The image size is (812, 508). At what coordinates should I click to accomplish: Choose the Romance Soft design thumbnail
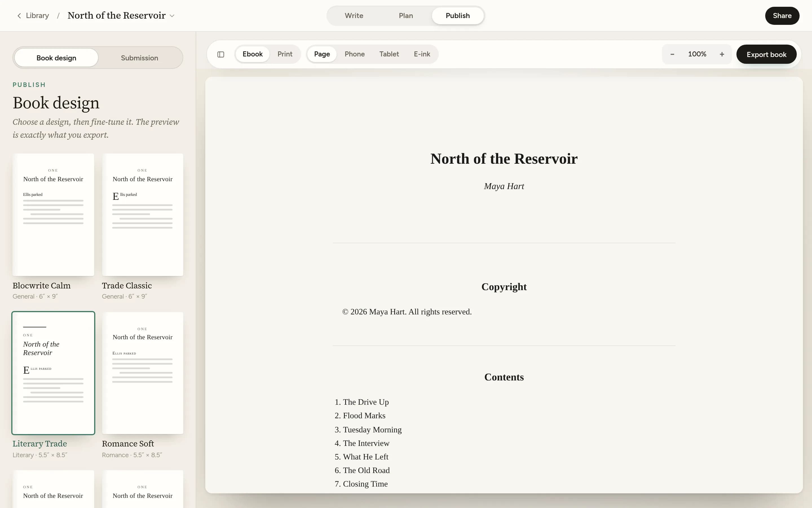tap(142, 373)
